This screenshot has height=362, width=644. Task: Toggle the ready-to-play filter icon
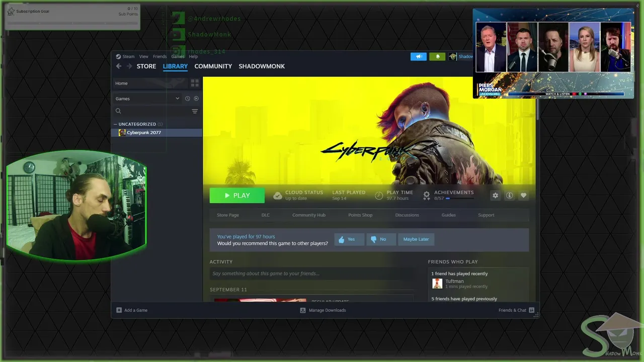click(x=196, y=99)
